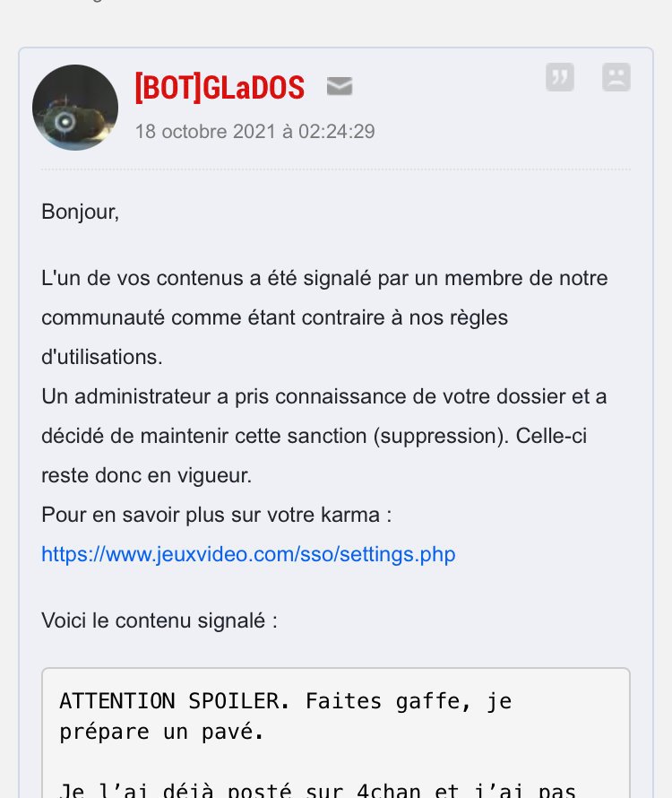Click the 'décidé de maintenir cette sanction' line
This screenshot has width=672, height=798.
click(314, 436)
